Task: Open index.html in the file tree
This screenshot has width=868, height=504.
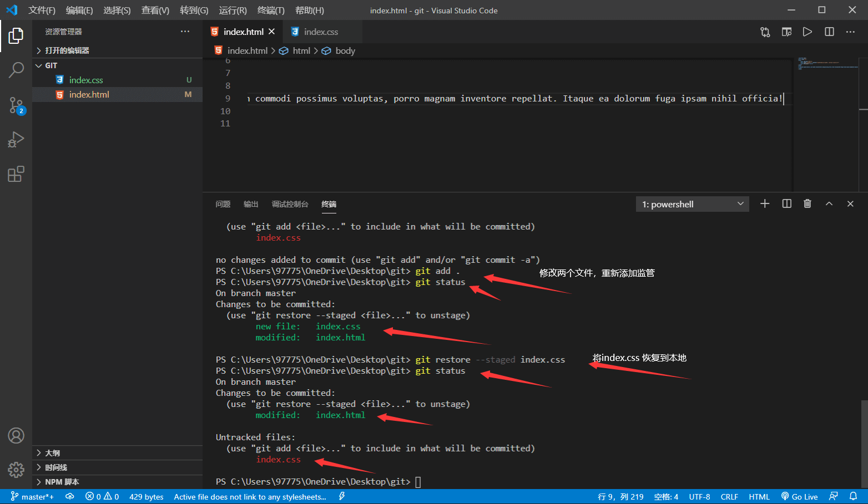Action: [117, 95]
